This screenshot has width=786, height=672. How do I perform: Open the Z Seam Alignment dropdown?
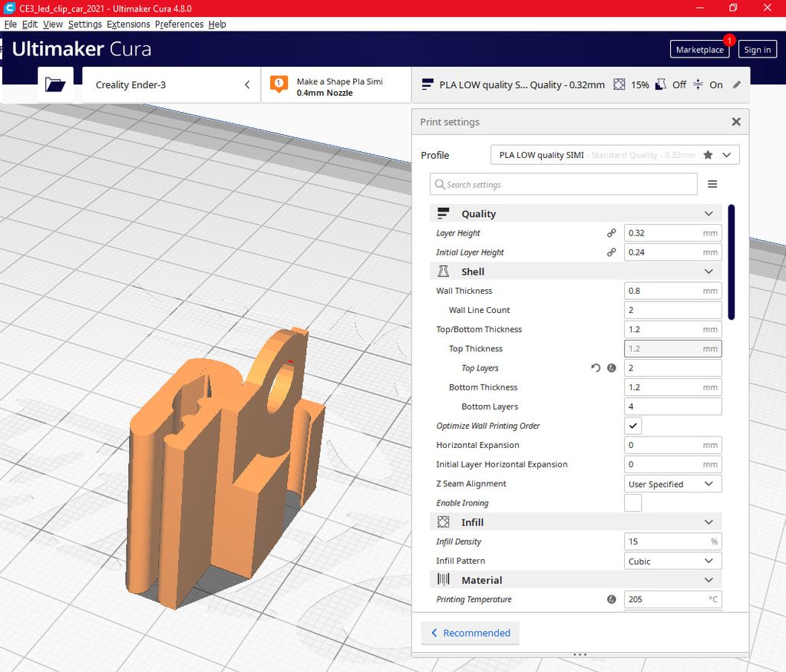(672, 484)
